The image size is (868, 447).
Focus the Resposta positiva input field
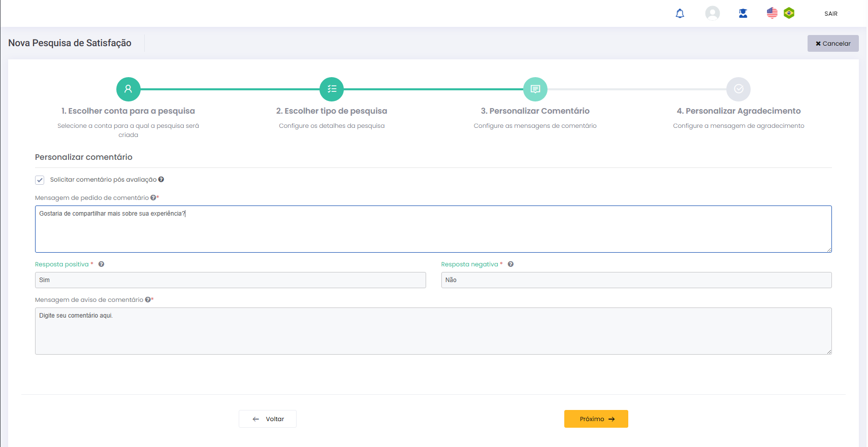tap(230, 280)
